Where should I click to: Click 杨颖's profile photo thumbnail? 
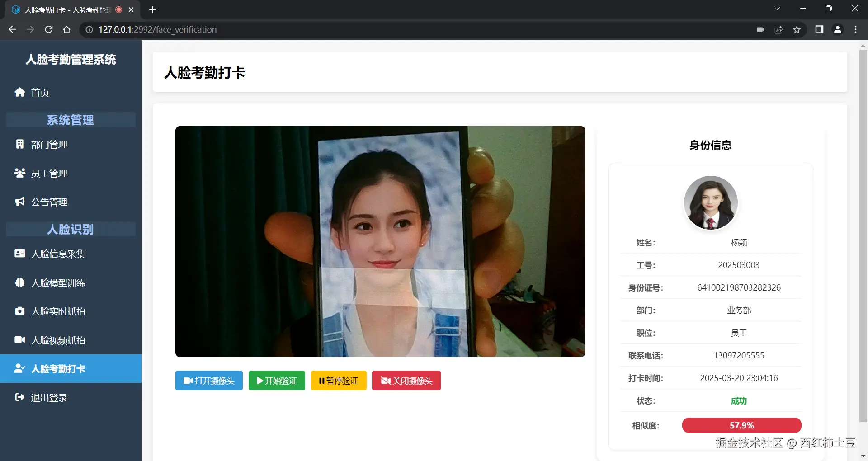[x=710, y=202]
